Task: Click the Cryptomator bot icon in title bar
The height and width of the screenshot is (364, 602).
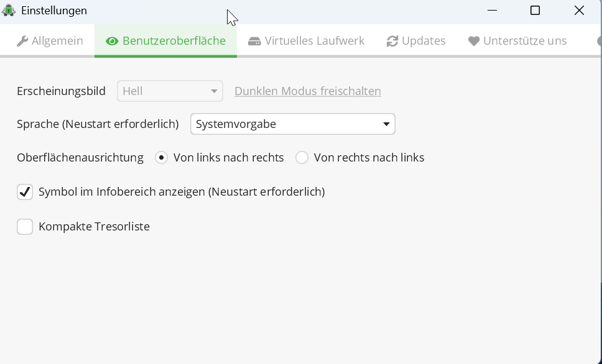Action: click(x=10, y=10)
